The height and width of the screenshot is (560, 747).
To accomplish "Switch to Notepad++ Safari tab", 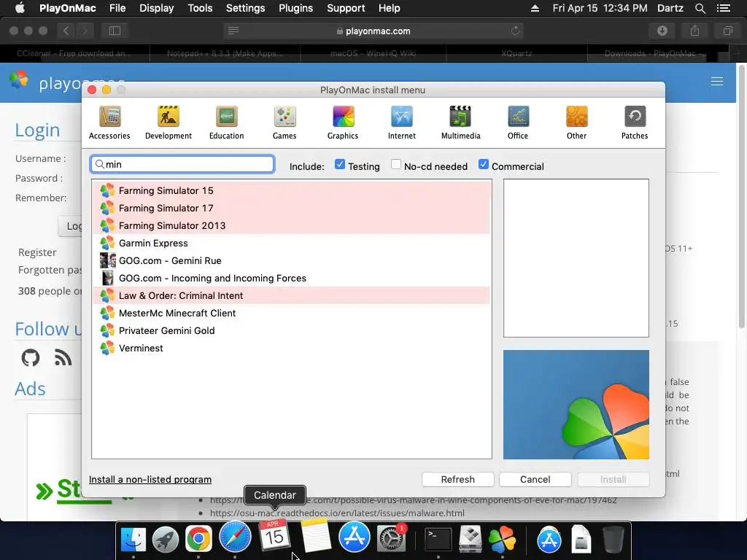I will (225, 53).
